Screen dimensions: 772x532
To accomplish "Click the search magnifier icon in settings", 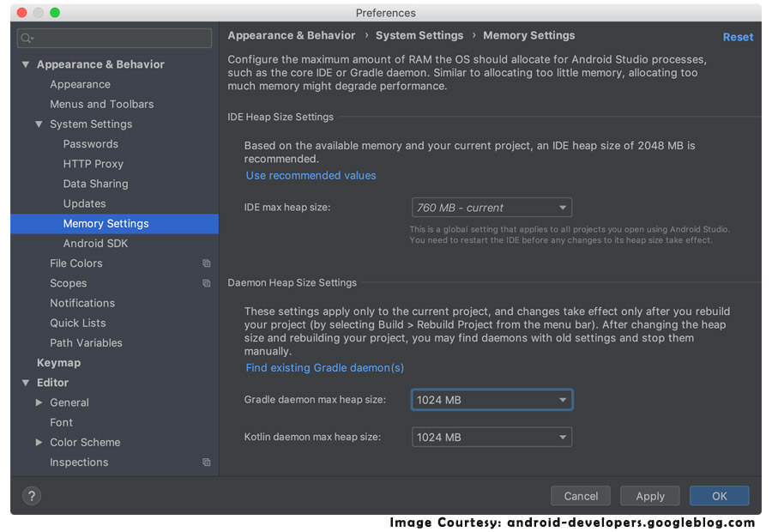I will 27,39.
